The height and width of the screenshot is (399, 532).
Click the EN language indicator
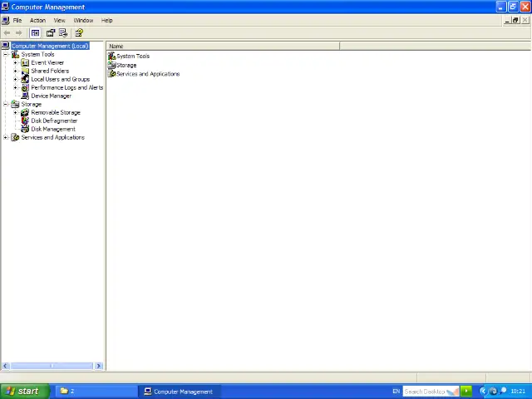coord(396,392)
